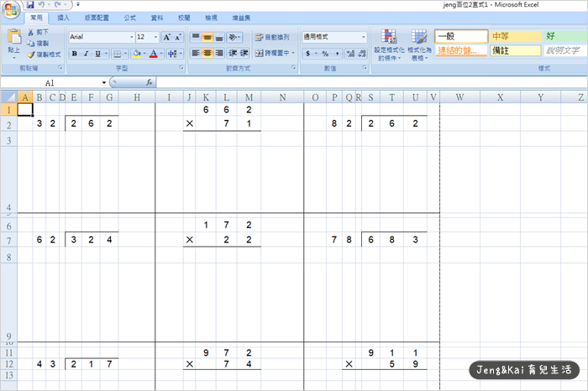Expand the Number (數值) dialog launcher
Screen dimensions: 588x391
[365, 68]
